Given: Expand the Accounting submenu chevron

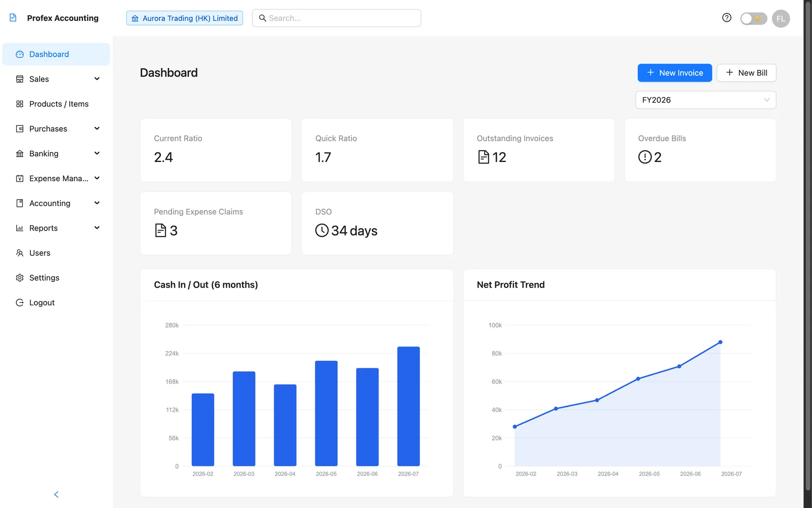Looking at the screenshot, I should 97,203.
